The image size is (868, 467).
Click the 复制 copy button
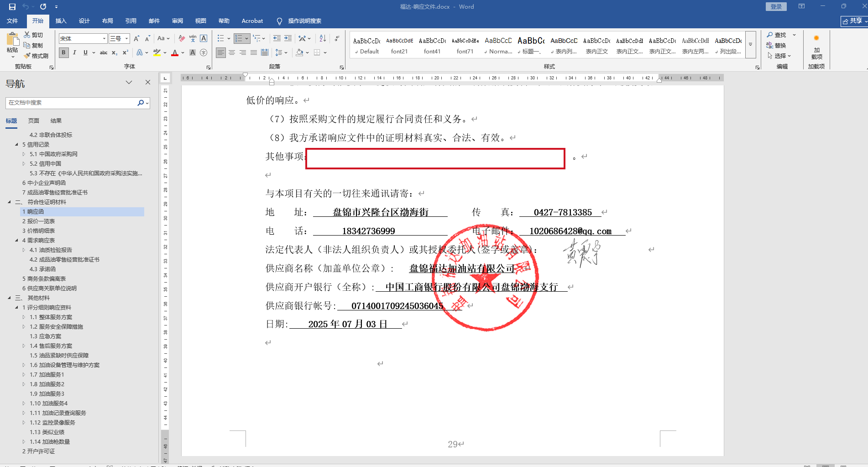coord(33,45)
